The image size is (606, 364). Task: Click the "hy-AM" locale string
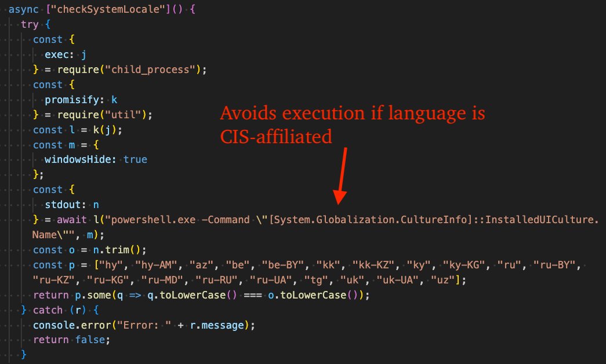(156, 265)
